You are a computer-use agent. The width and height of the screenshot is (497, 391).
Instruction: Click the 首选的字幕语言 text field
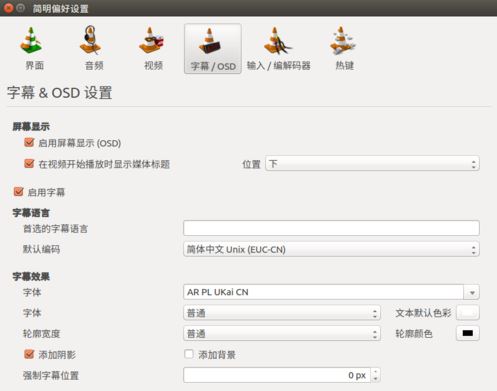pyautogui.click(x=331, y=228)
